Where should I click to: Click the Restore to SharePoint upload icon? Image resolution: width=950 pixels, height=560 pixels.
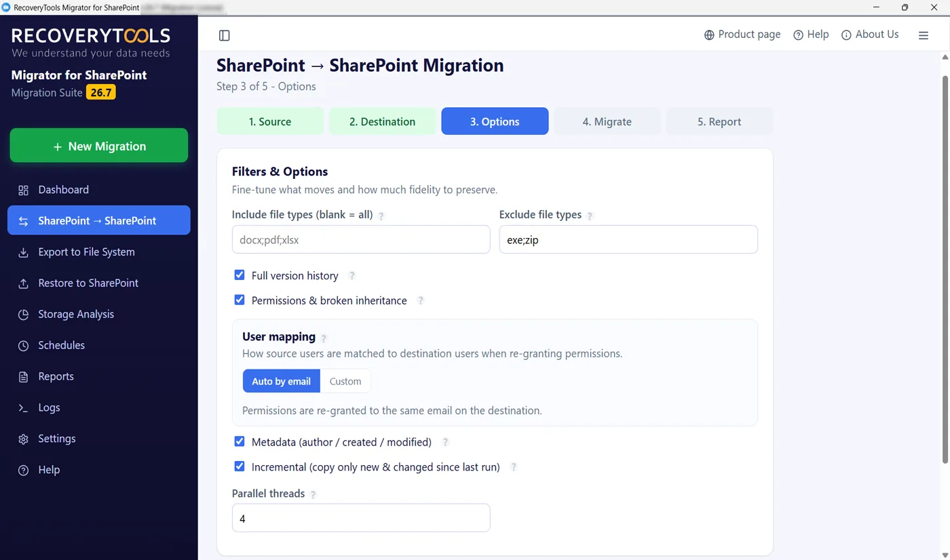tap(23, 283)
